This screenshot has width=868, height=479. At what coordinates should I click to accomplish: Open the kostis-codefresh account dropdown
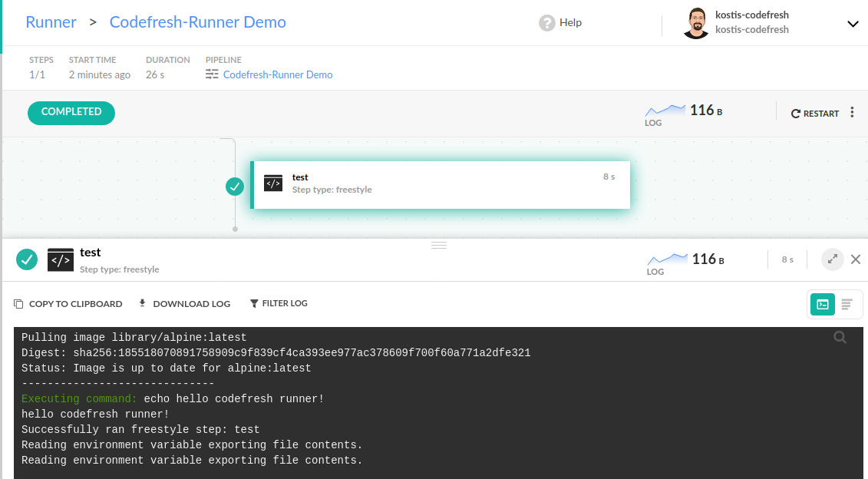[852, 24]
